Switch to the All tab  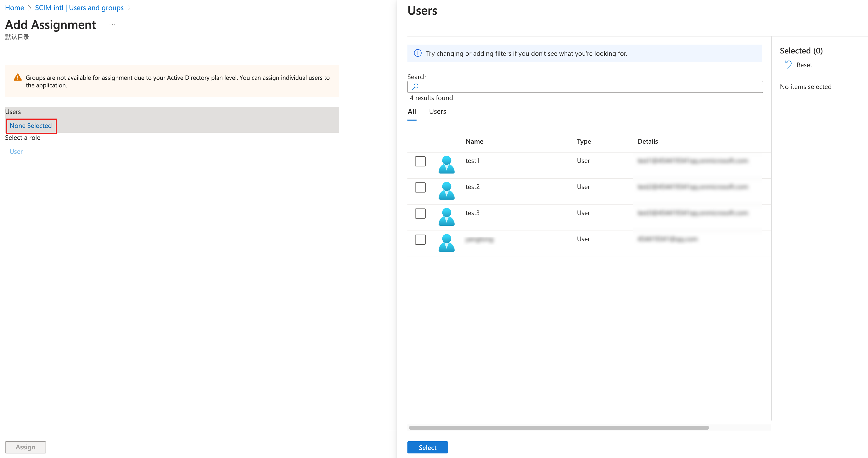pyautogui.click(x=412, y=112)
